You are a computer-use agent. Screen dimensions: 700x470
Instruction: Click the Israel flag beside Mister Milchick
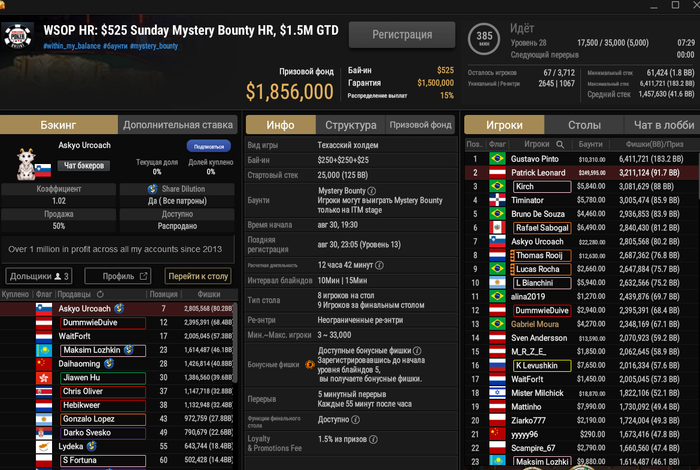click(497, 393)
